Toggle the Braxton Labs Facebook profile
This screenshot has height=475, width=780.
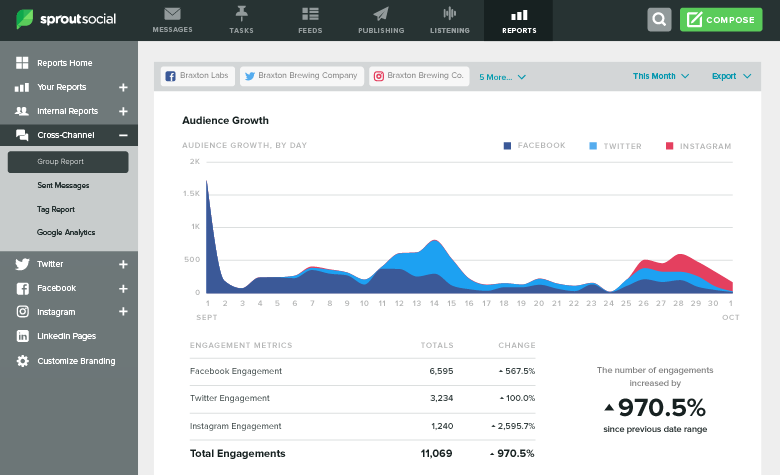[x=196, y=76]
